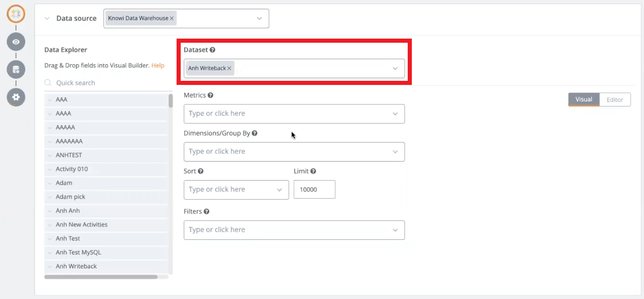
Task: Open the eye preview step icon
Action: (x=16, y=42)
